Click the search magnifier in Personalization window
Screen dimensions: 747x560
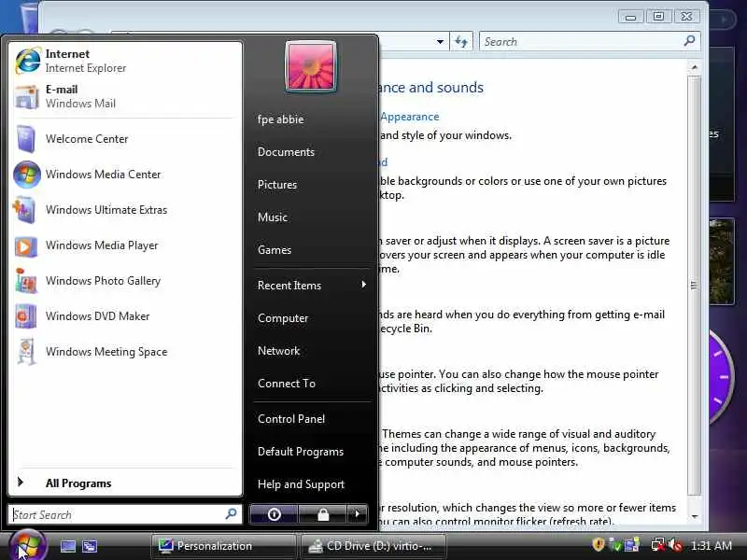[x=689, y=41]
